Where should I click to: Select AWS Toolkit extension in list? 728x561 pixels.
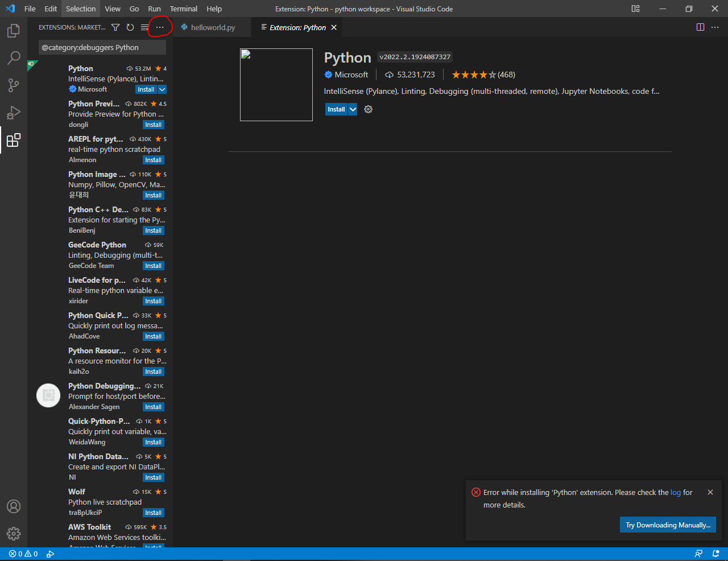100,535
